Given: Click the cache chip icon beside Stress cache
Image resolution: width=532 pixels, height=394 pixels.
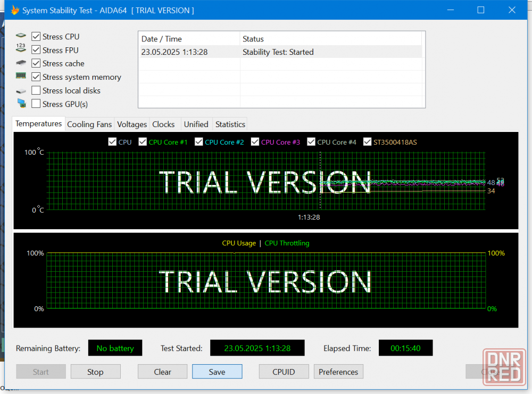Looking at the screenshot, I should coord(21,63).
